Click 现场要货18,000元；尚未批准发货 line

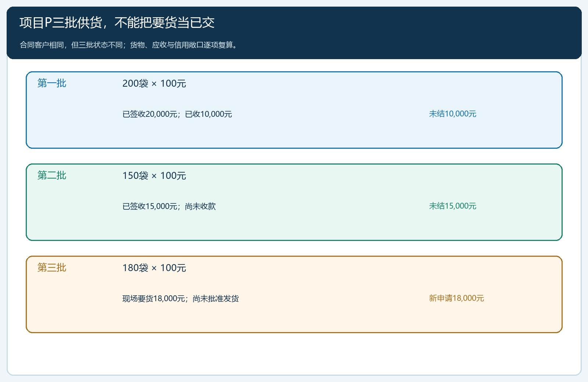coord(181,298)
